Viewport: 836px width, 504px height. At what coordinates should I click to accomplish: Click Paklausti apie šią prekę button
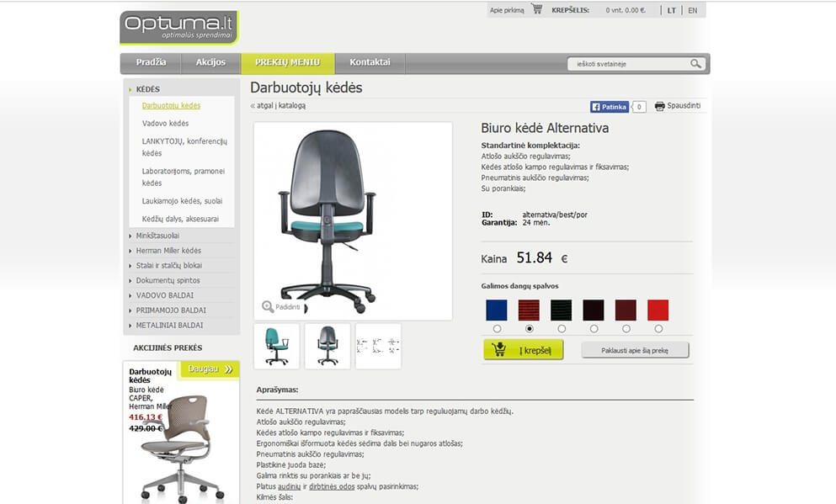[635, 351]
